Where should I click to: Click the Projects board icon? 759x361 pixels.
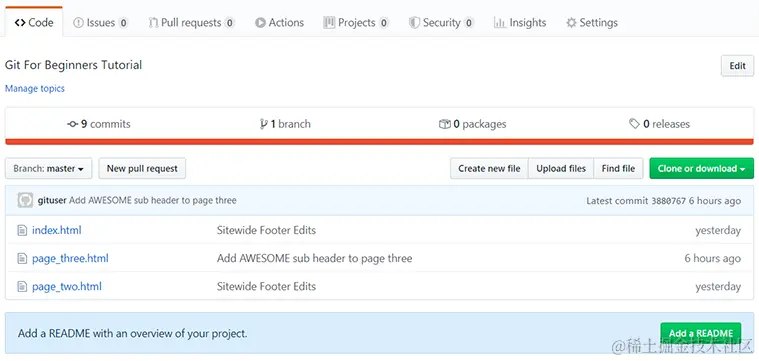pyautogui.click(x=329, y=22)
